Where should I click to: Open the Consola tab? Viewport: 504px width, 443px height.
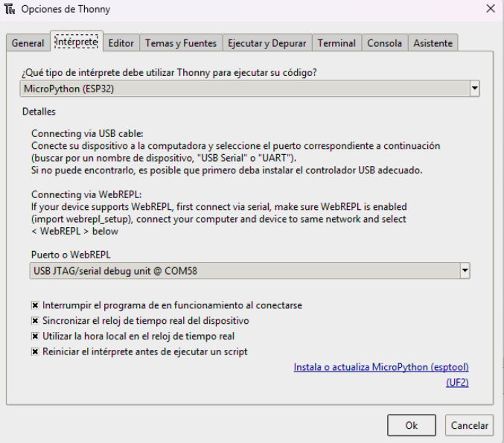coord(384,42)
